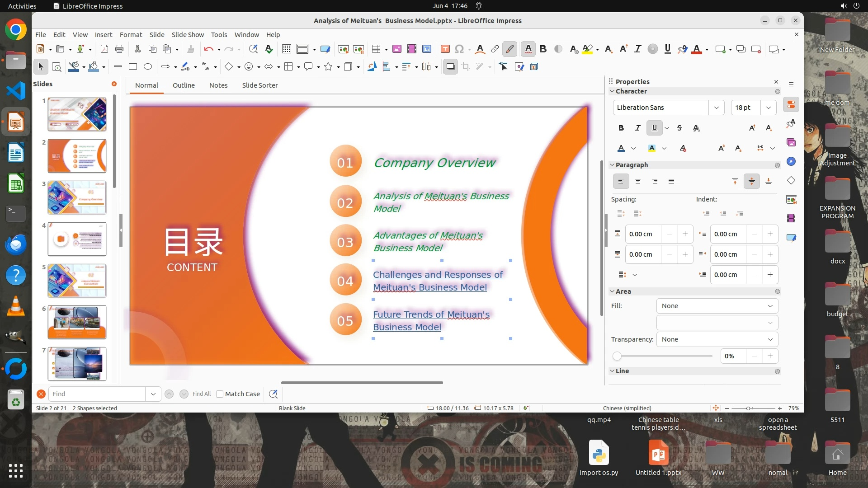Click the Display Grid toolbar icon

(x=286, y=49)
